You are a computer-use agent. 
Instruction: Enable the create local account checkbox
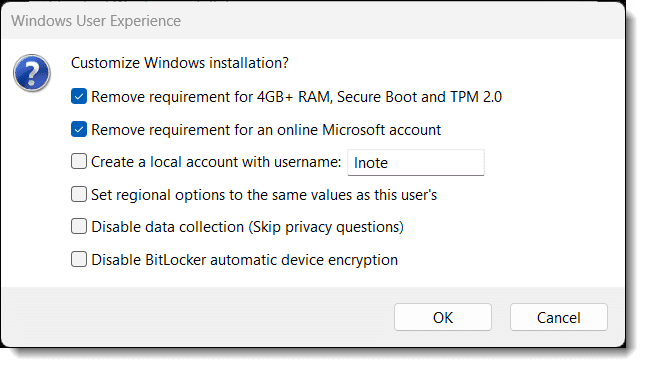79,162
